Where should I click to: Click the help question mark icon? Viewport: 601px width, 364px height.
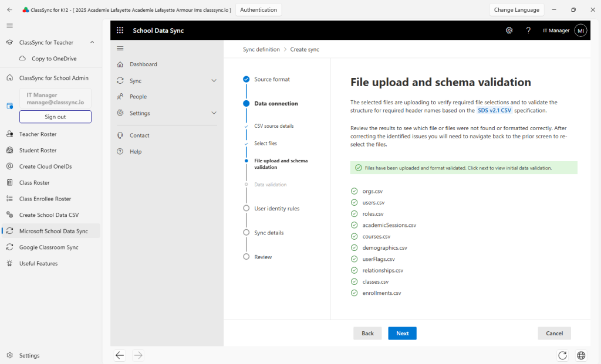click(x=528, y=30)
